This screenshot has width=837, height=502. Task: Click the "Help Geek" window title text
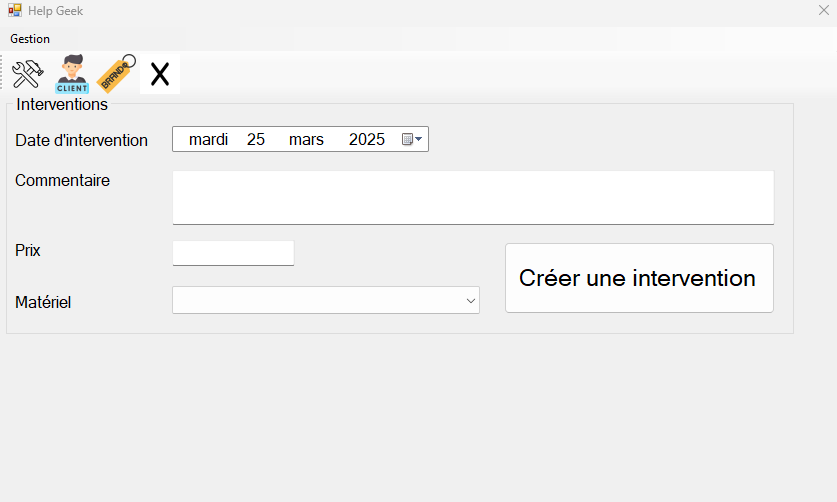56,11
